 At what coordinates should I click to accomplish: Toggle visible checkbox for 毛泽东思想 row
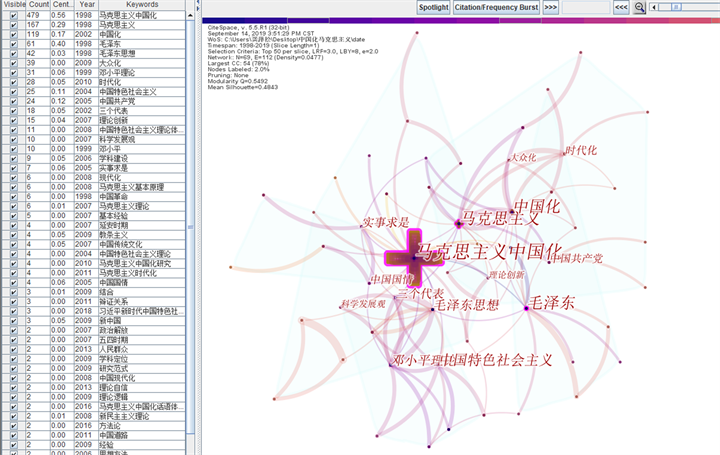tap(13, 55)
